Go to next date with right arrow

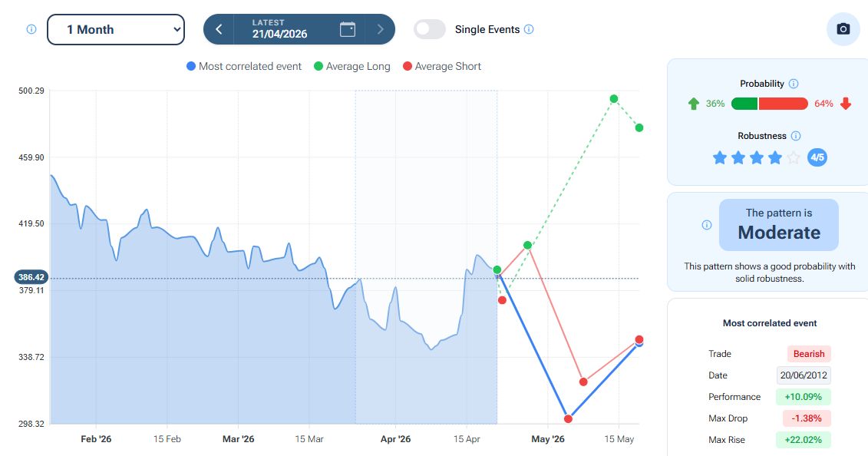pyautogui.click(x=380, y=29)
